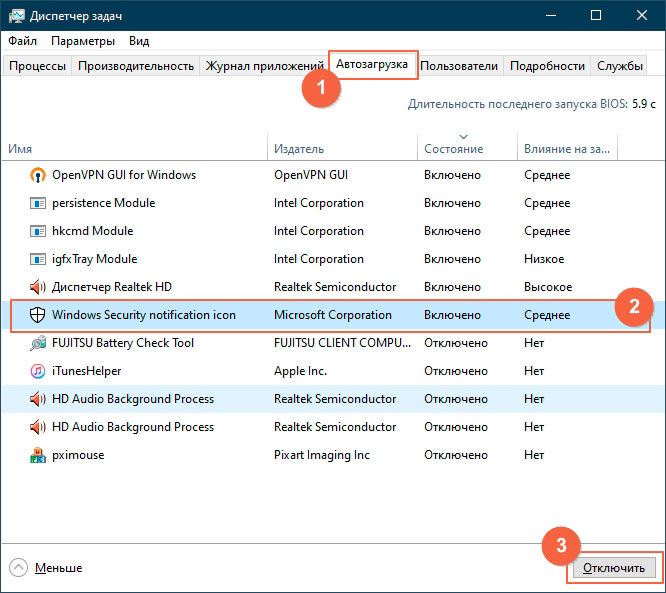Click the igfxTray Module row icon
Screen dimensions: 666x593
38,259
